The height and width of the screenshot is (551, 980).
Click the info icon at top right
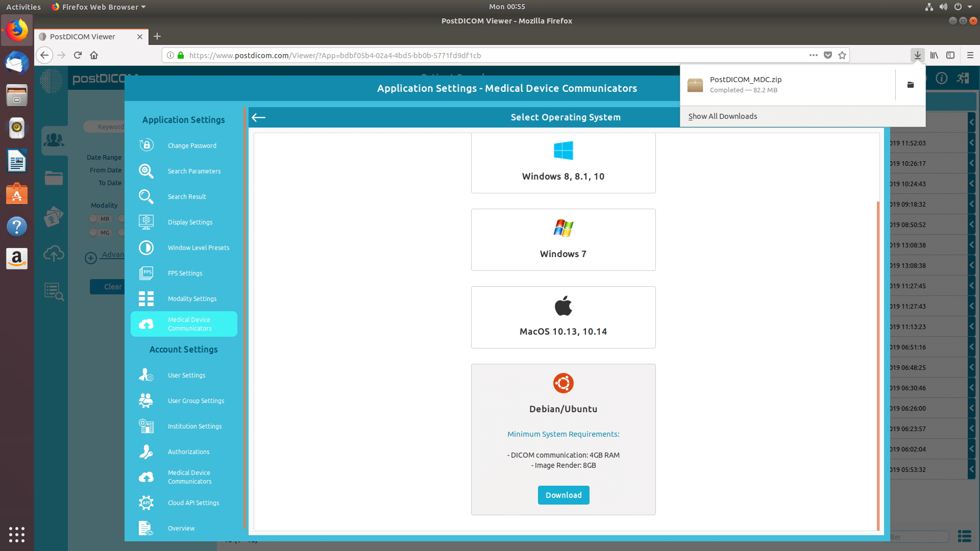(942, 78)
